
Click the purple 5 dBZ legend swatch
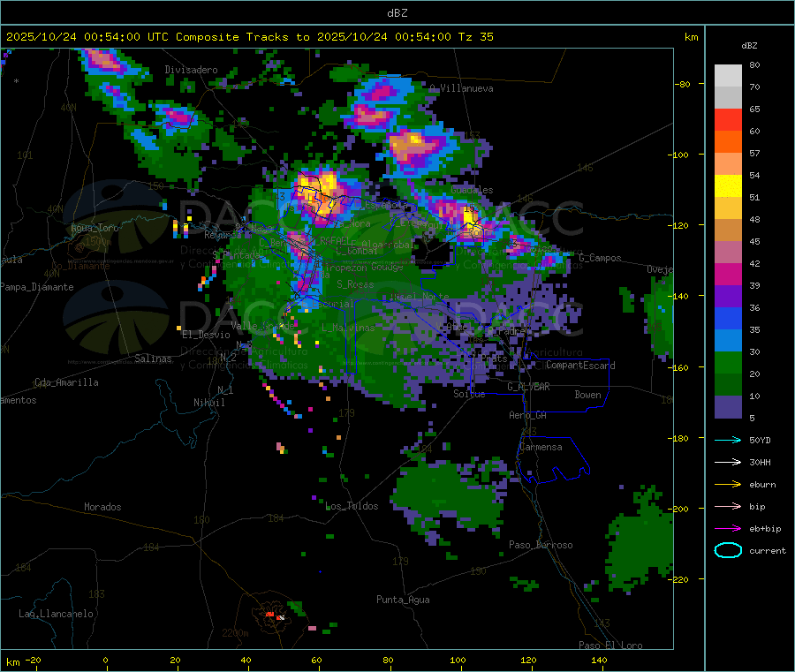(x=728, y=407)
